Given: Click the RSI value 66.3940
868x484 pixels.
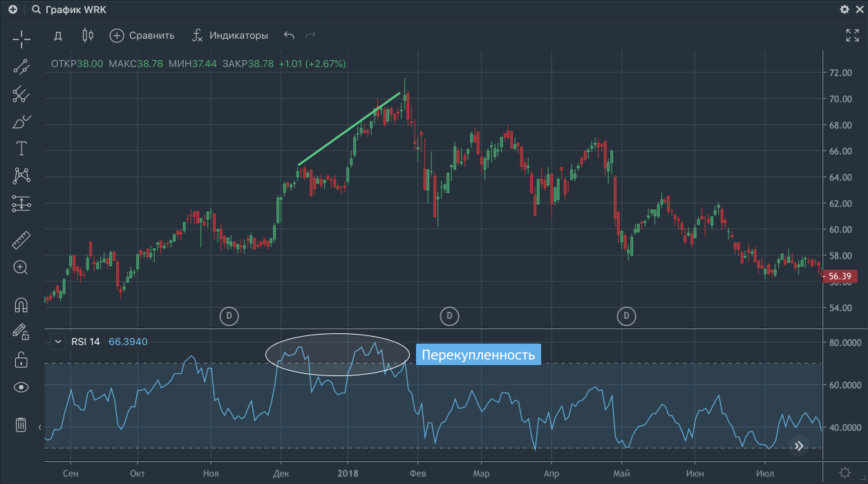Looking at the screenshot, I should coord(128,341).
